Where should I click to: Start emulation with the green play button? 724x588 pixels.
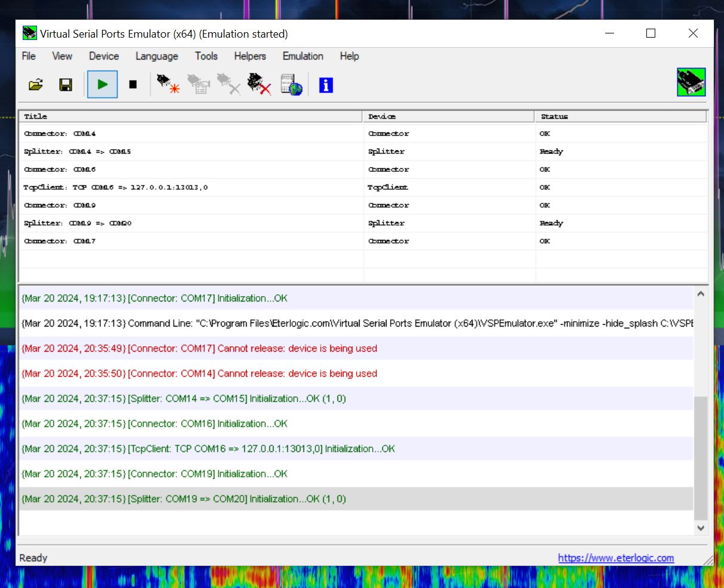(x=102, y=85)
